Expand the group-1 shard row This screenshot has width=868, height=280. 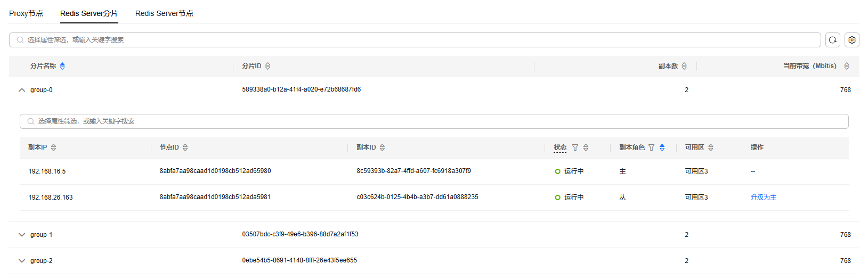click(22, 235)
